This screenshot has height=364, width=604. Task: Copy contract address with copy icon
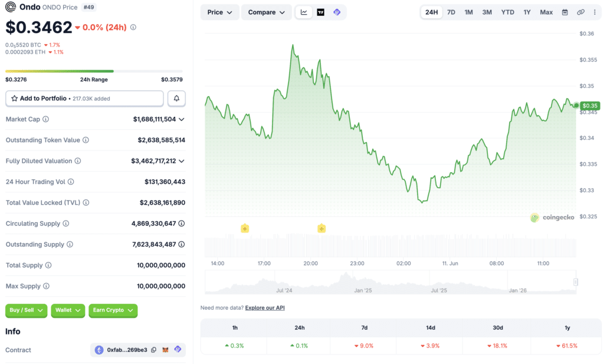coord(154,350)
